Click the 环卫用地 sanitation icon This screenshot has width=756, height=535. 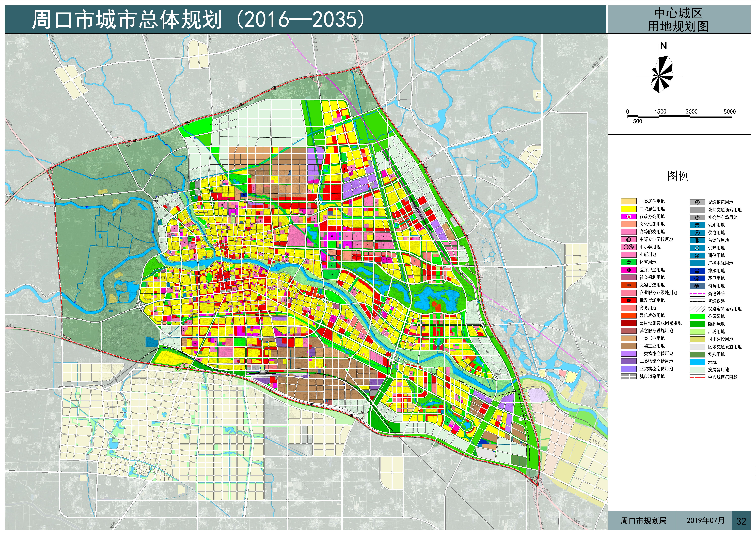(x=697, y=278)
